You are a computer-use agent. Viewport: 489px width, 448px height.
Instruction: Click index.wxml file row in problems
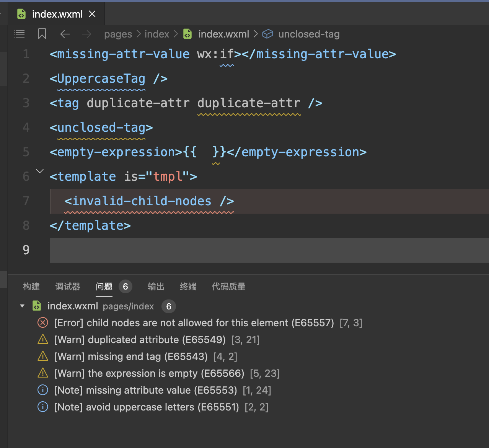pyautogui.click(x=248, y=306)
